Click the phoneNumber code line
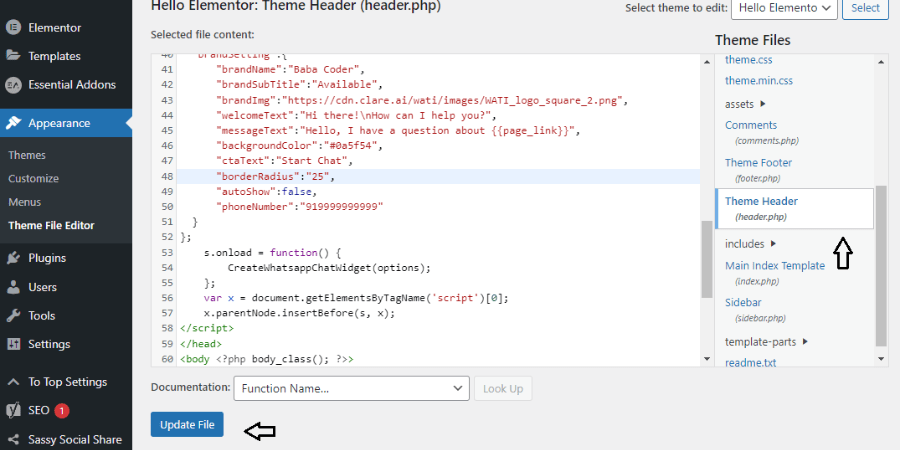Image resolution: width=900 pixels, height=450 pixels. coord(300,207)
